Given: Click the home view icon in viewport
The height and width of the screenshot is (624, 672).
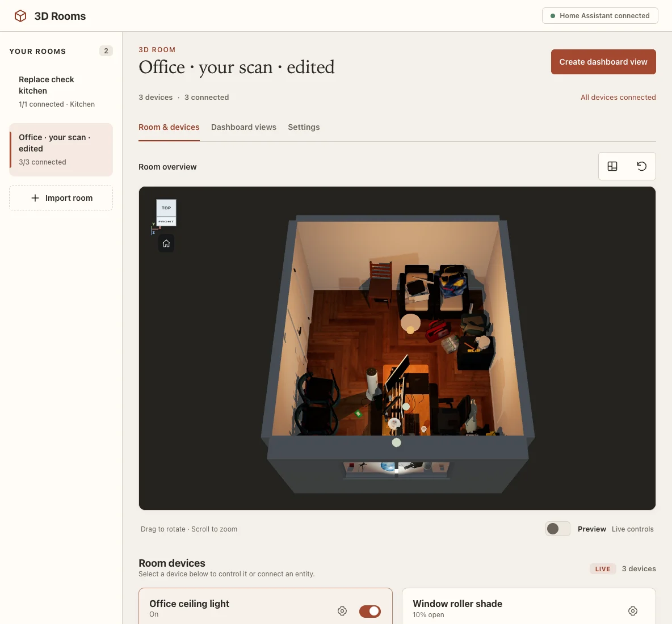Looking at the screenshot, I should [x=166, y=244].
